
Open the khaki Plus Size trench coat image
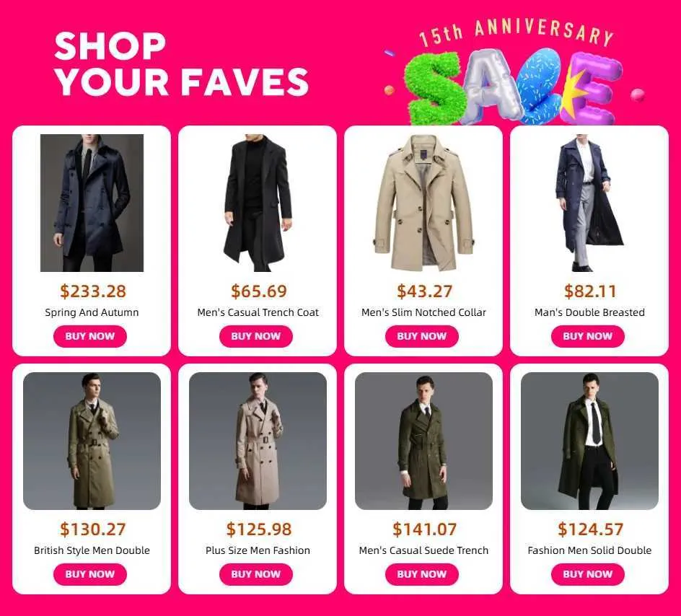[x=258, y=441]
